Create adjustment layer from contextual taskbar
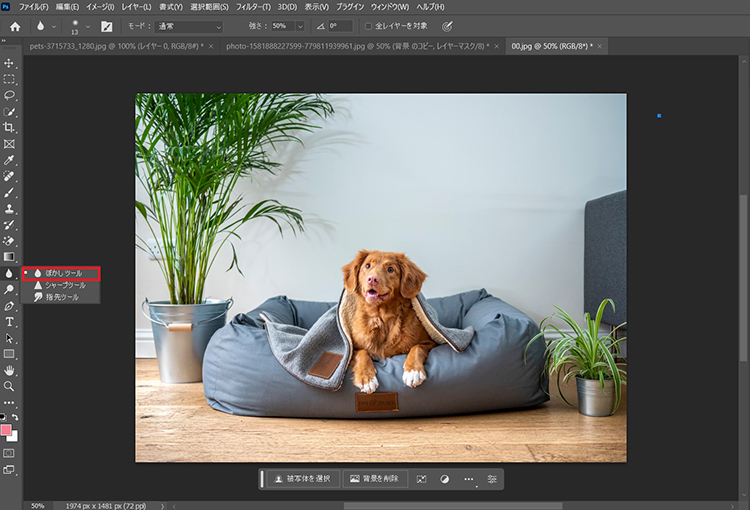 (444, 479)
